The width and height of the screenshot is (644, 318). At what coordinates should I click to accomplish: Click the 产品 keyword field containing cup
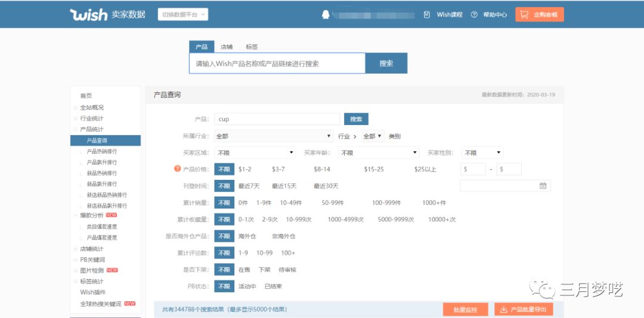(x=277, y=119)
